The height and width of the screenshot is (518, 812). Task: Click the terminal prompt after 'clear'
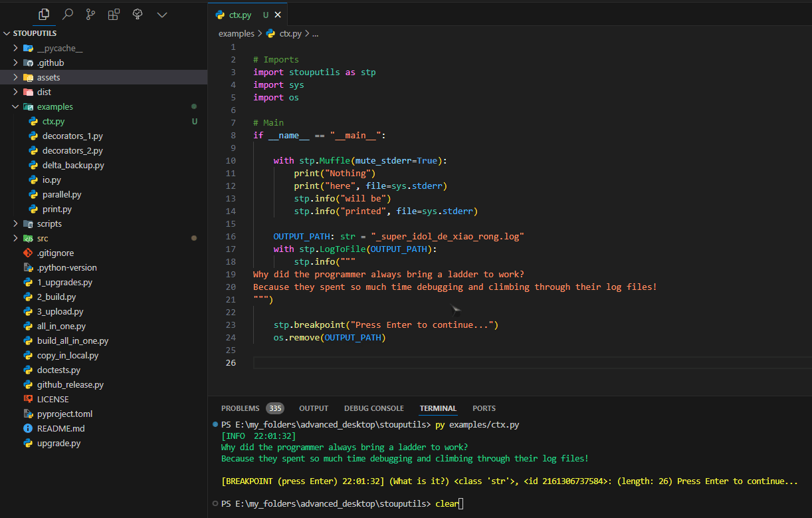460,504
